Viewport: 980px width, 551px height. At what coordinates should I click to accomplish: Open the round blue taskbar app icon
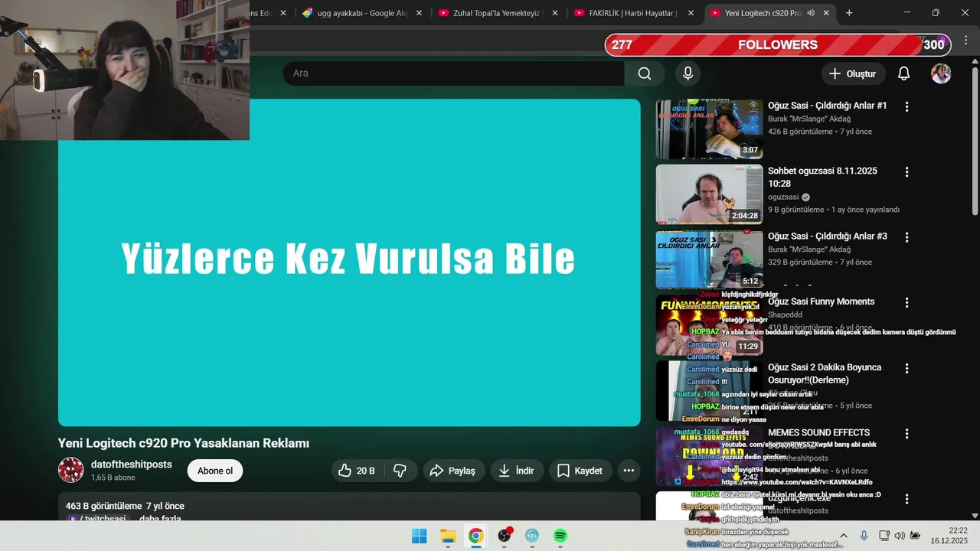click(532, 536)
